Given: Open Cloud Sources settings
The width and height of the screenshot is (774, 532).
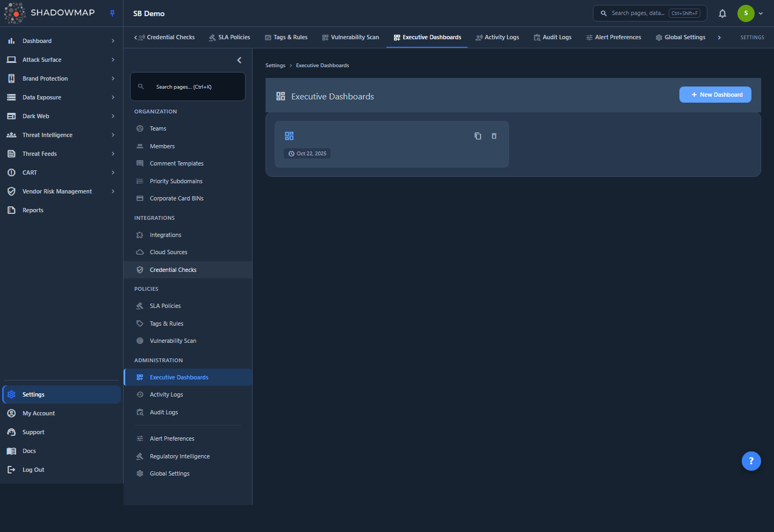Looking at the screenshot, I should point(188,252).
